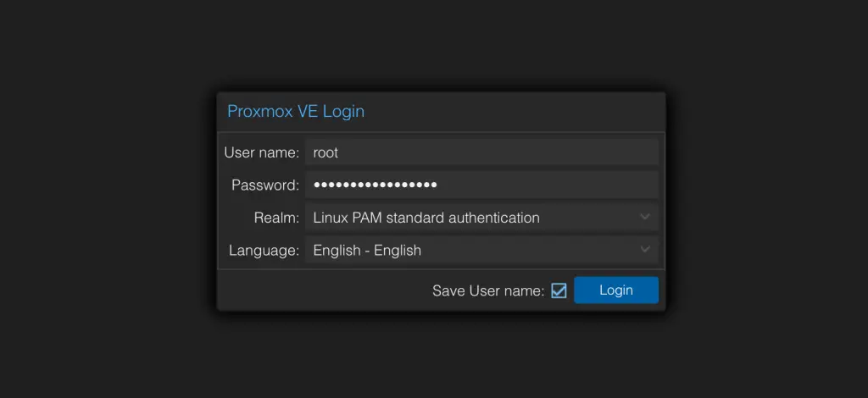Open the Language combo box
This screenshot has height=398, width=868.
[x=481, y=250]
